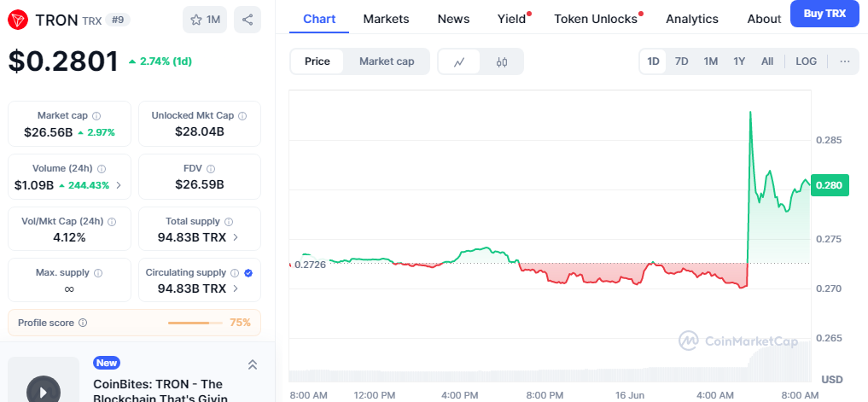Open the Analytics tab

[692, 19]
